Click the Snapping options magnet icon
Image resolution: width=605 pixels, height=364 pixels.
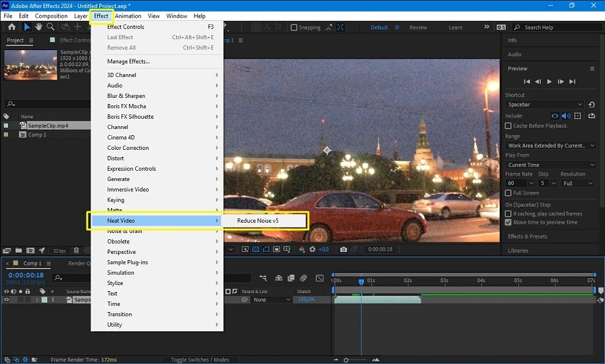click(x=329, y=28)
